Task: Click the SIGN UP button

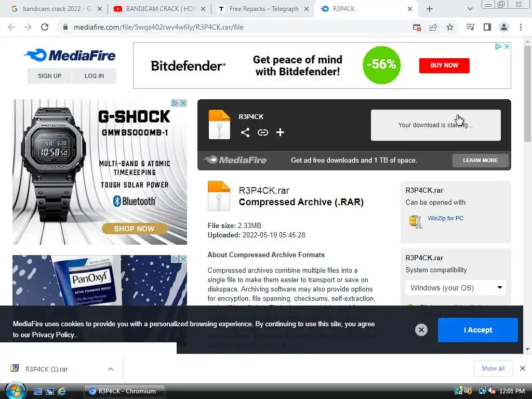Action: (x=49, y=76)
